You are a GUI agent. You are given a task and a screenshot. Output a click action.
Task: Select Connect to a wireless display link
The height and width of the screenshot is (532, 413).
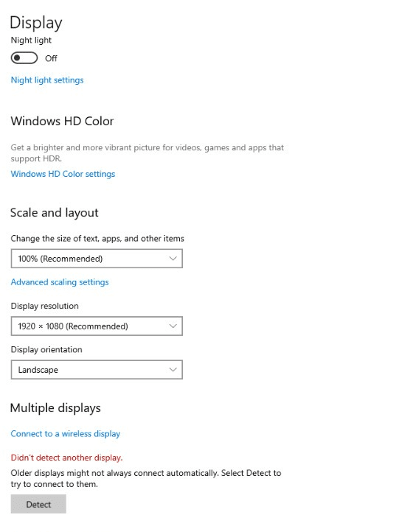click(66, 434)
